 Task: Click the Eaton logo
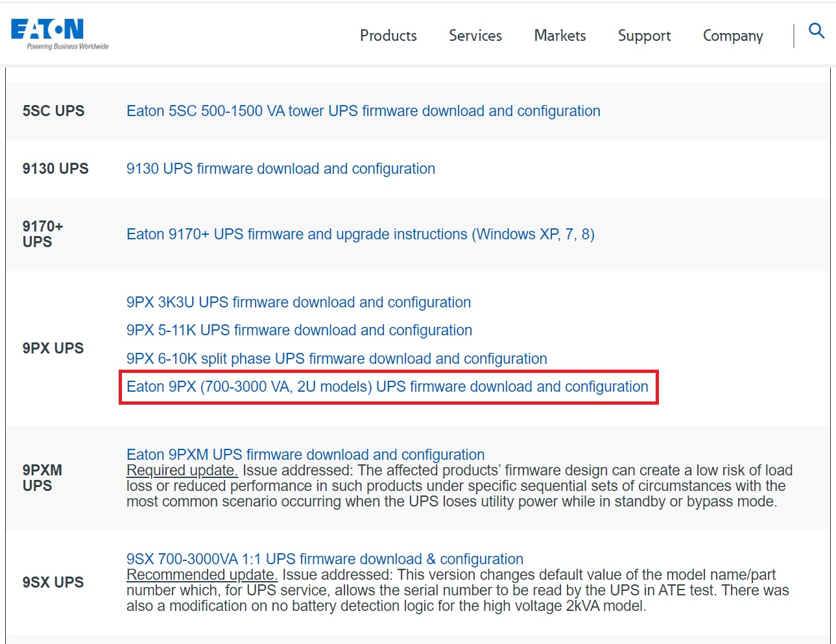click(60, 34)
